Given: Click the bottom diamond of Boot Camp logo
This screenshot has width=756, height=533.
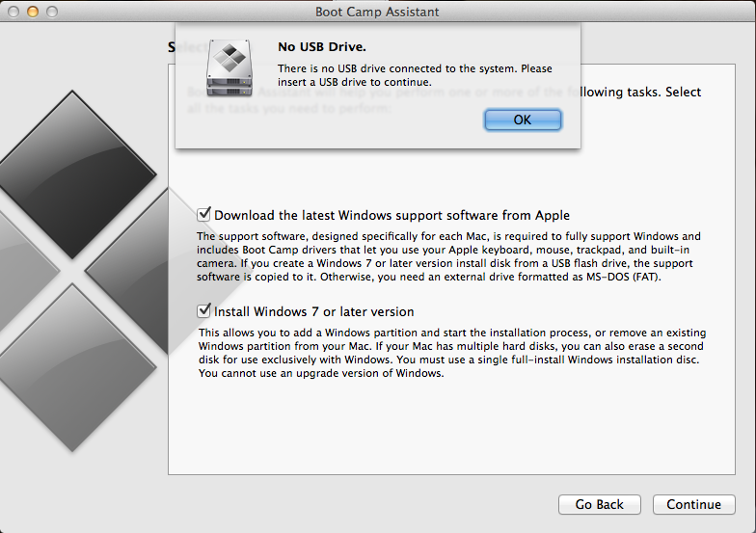Looking at the screenshot, I should click(72, 368).
